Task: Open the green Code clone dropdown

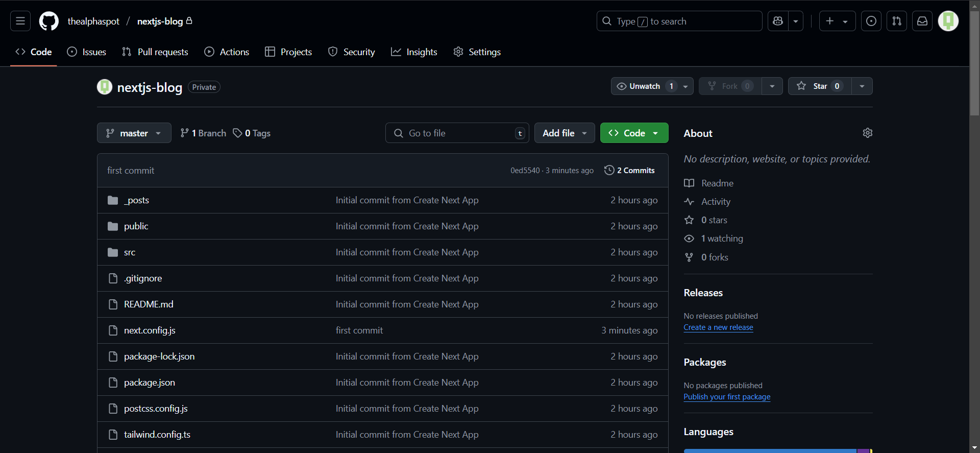Action: pyautogui.click(x=634, y=133)
